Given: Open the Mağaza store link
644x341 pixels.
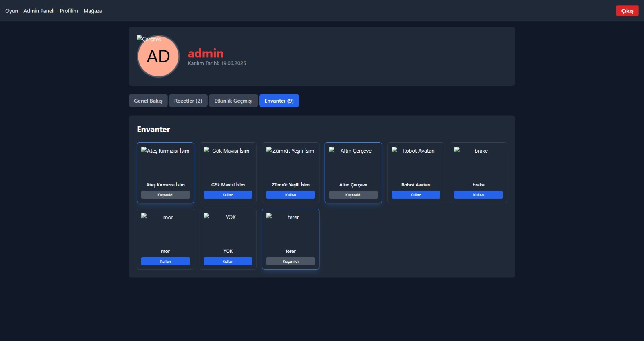Looking at the screenshot, I should [x=93, y=11].
